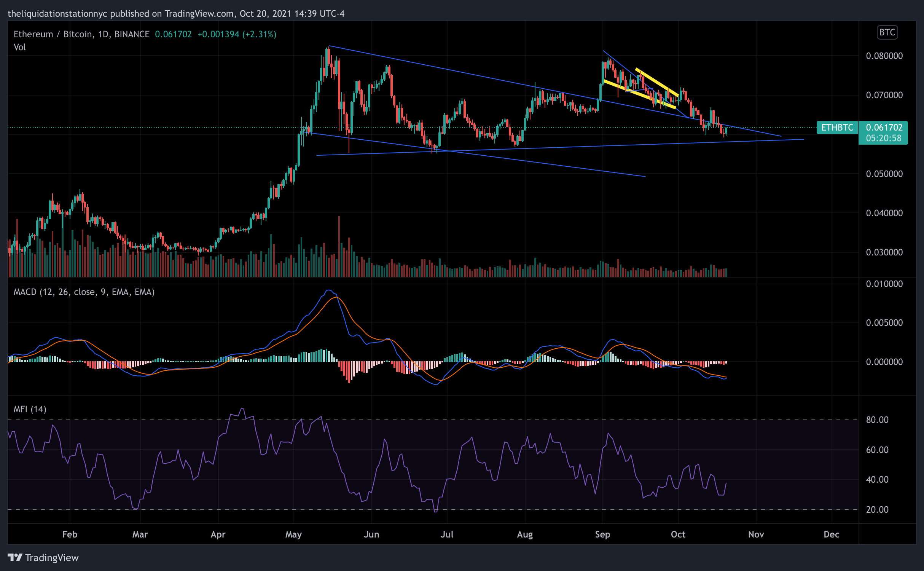Click the MFI 80.00 level label
The width and height of the screenshot is (924, 571).
[877, 420]
